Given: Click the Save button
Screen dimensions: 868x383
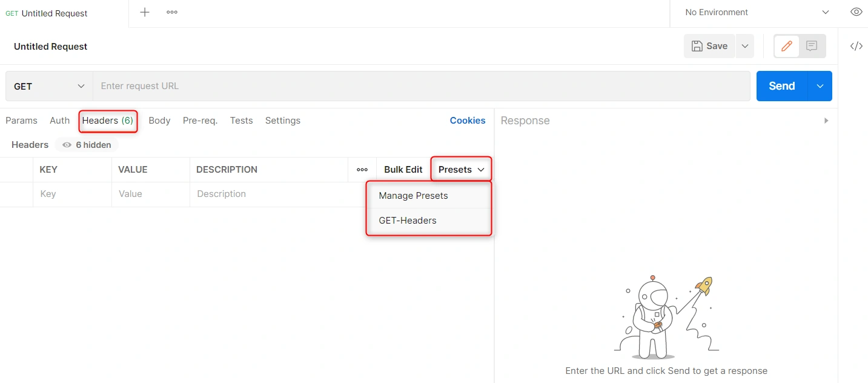Looking at the screenshot, I should click(x=710, y=46).
